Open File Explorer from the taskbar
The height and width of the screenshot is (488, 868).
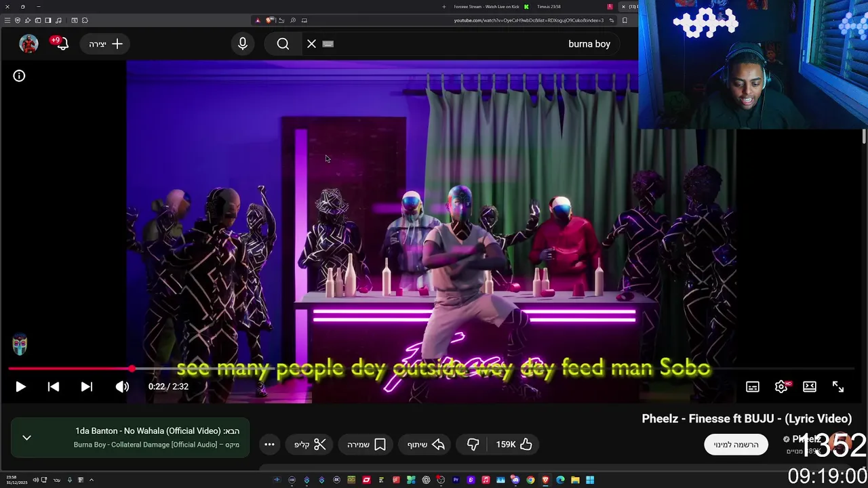point(575,480)
